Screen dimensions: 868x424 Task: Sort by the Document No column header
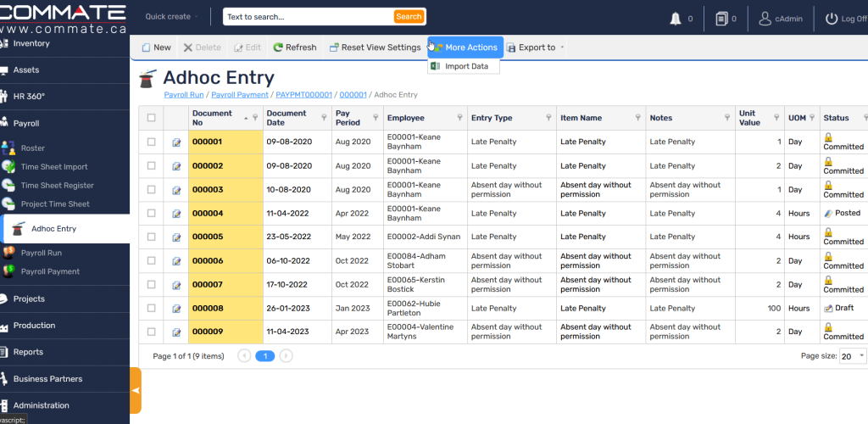tap(212, 117)
